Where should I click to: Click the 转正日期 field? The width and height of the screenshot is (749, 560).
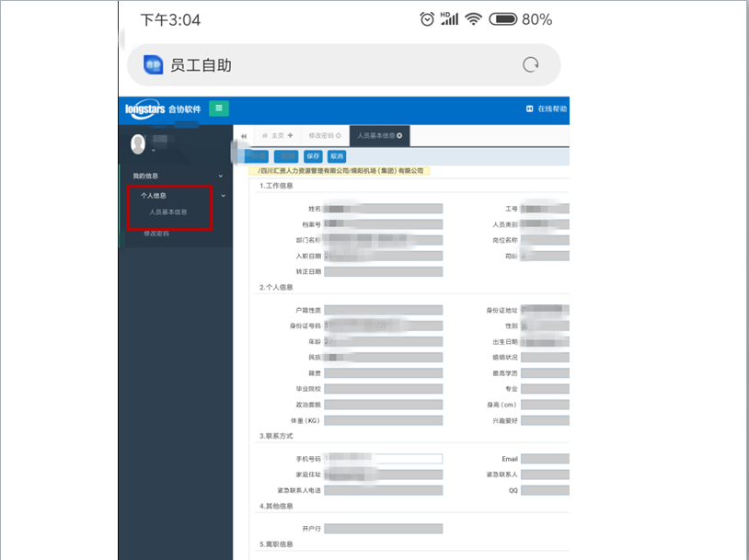click(383, 271)
